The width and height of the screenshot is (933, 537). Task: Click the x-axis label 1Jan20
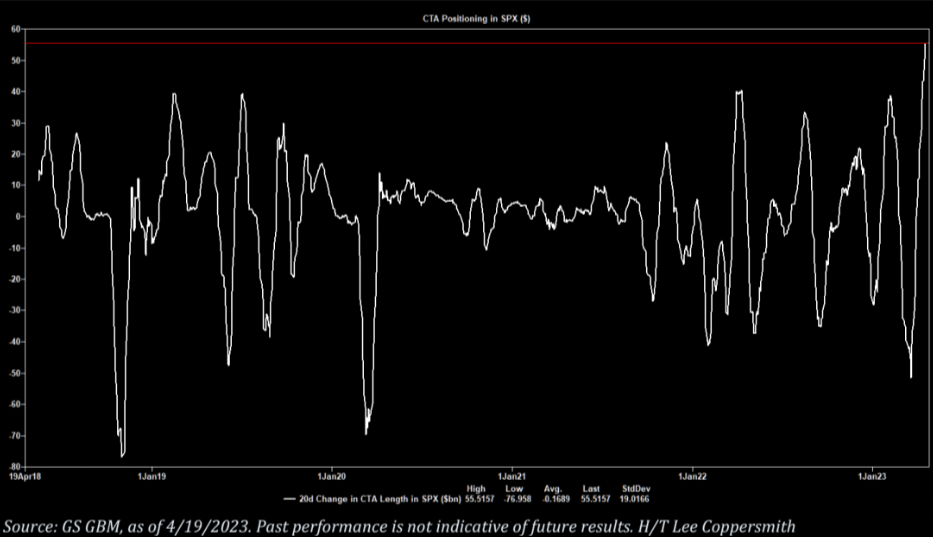[331, 476]
